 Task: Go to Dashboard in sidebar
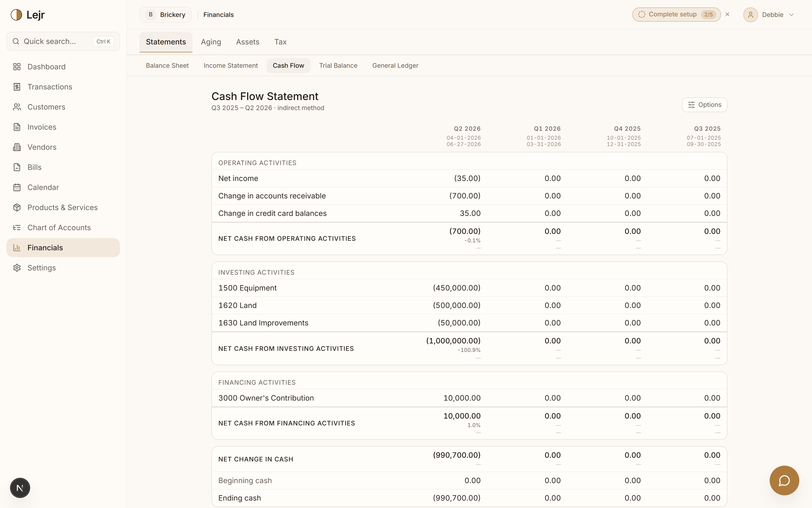click(x=63, y=66)
